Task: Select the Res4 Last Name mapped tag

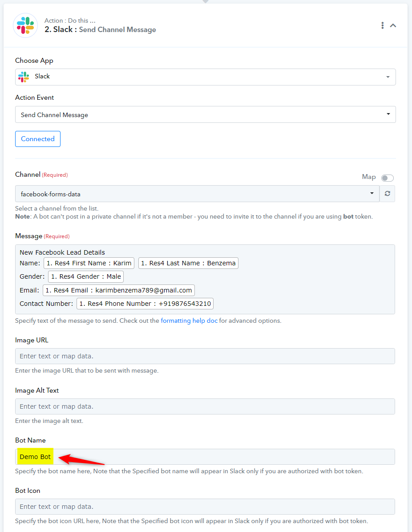Action: coord(188,263)
